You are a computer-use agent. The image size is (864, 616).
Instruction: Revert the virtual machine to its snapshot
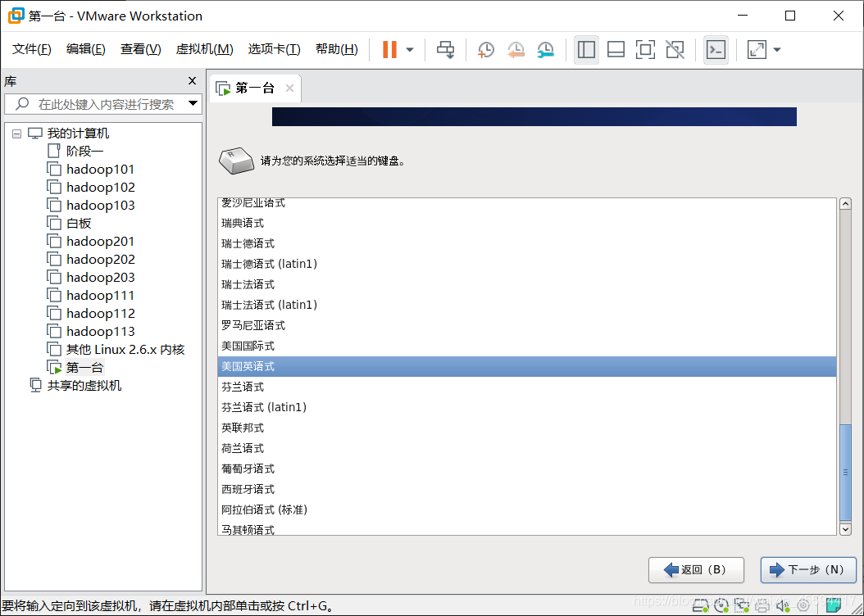point(516,49)
